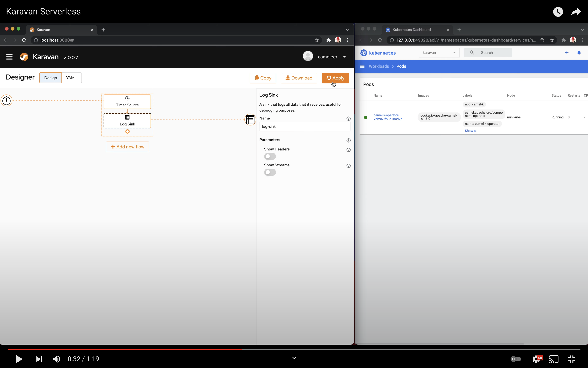The image size is (588, 368).
Task: Open the route details icon beside Log Sink
Action: click(250, 119)
